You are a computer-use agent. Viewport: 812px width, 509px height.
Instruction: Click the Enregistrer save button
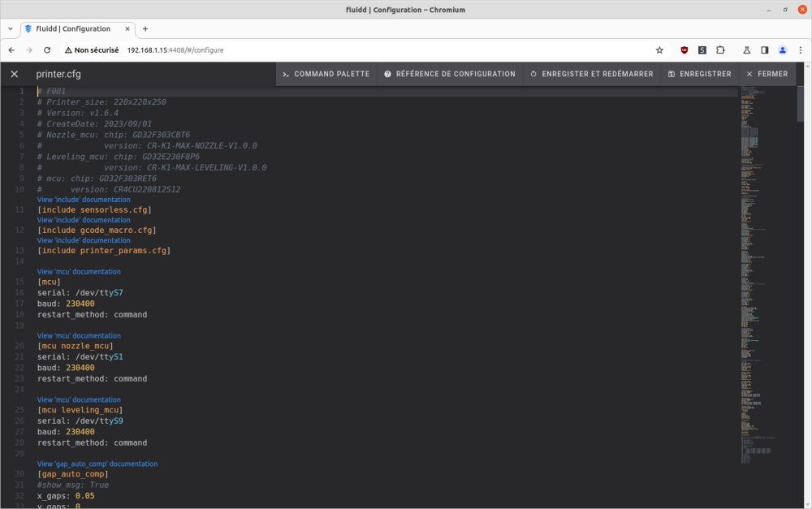(x=700, y=74)
